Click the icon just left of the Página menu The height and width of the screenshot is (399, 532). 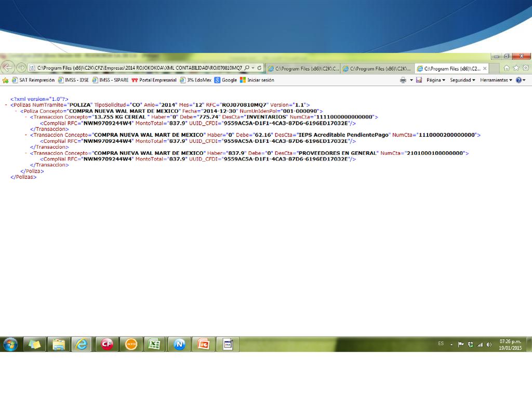coord(419,80)
